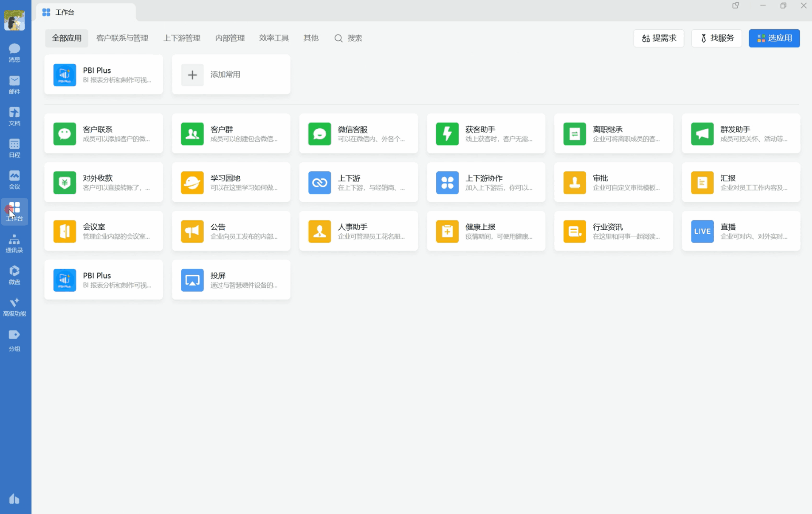The height and width of the screenshot is (514, 812).
Task: Open PBI Plus in the all-apps grid
Action: [104, 280]
